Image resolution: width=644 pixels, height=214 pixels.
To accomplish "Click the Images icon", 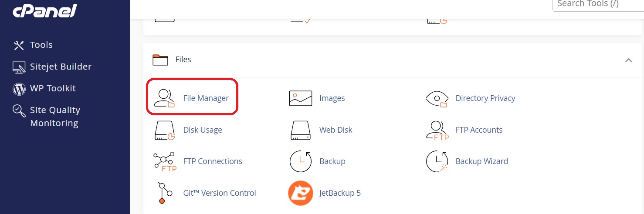I will 301,98.
